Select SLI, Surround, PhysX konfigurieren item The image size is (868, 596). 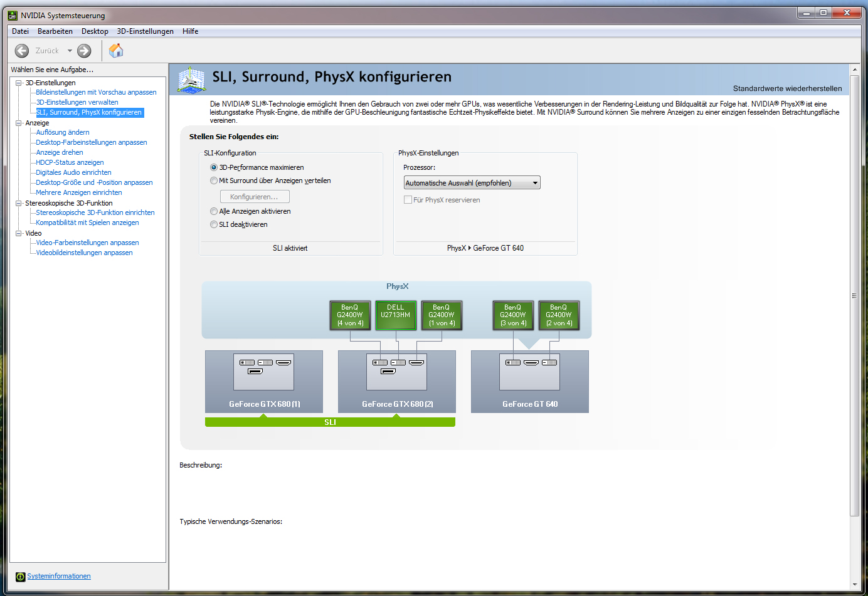89,113
